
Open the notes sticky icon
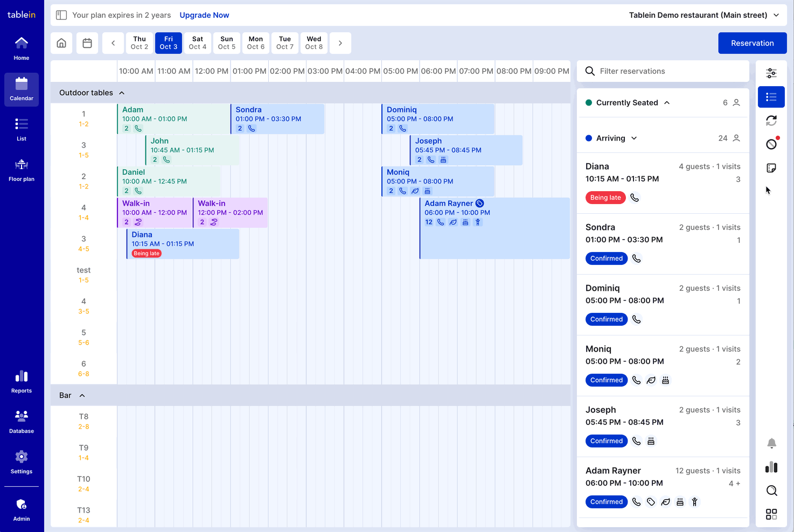(x=771, y=168)
